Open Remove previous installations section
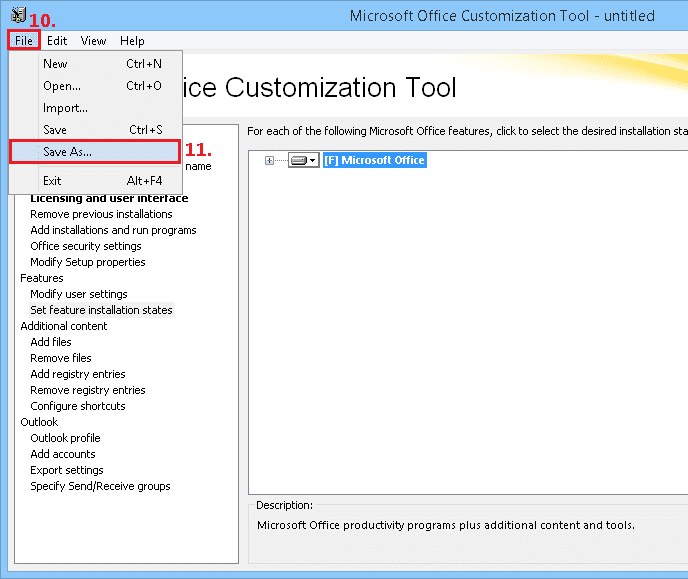This screenshot has width=688, height=579. [x=101, y=214]
